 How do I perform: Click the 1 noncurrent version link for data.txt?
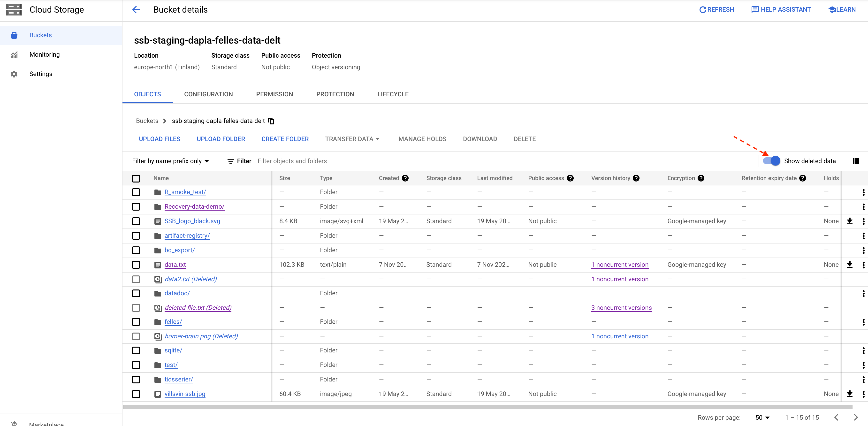pyautogui.click(x=619, y=265)
